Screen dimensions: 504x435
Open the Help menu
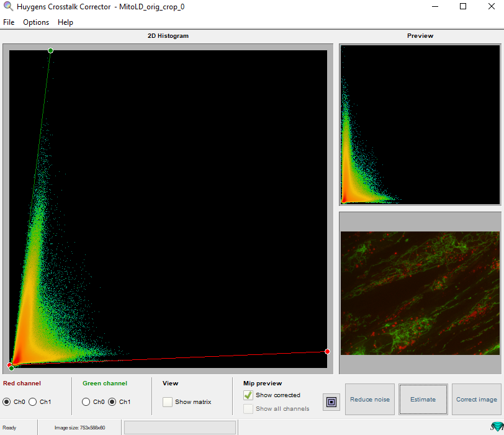65,22
